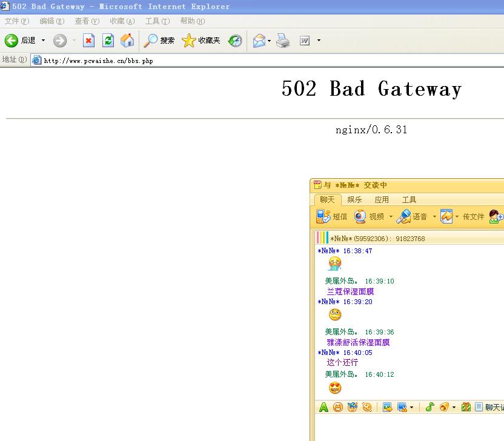Expand the bell icon dropdown arrow
504x441 pixels.
point(454,408)
